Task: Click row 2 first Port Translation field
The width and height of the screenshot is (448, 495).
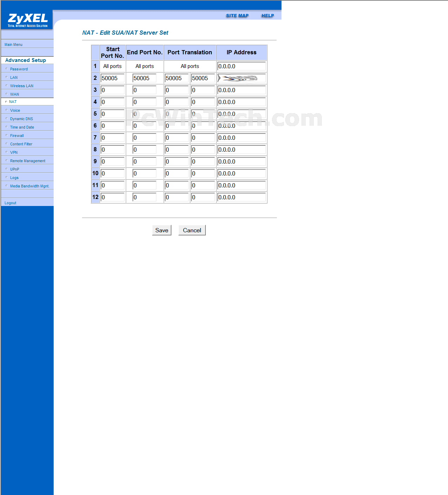Action: [x=177, y=78]
